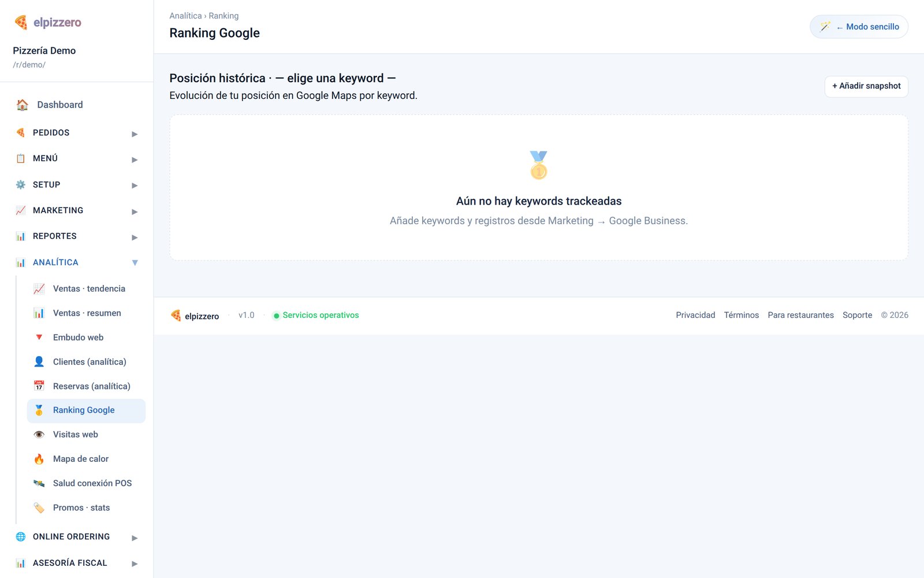The height and width of the screenshot is (578, 924).
Task: Click the Setup gear icon
Action: point(21,184)
